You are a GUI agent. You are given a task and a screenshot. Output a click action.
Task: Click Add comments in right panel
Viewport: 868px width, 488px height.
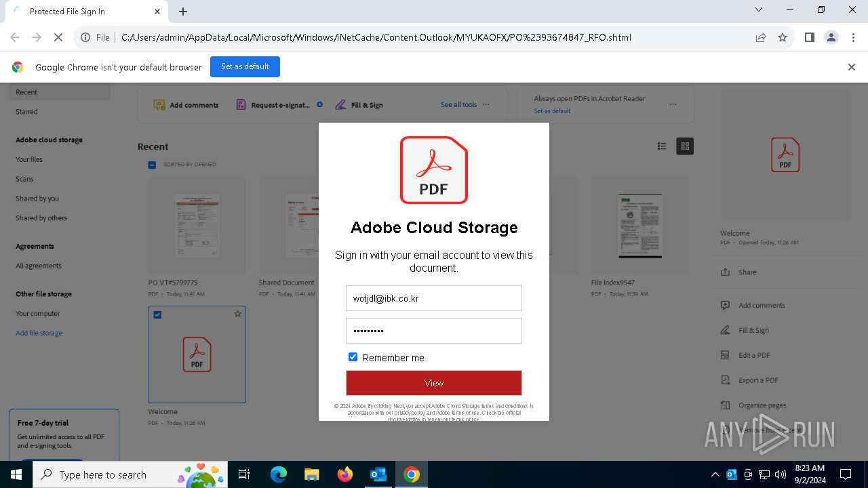tap(753, 306)
